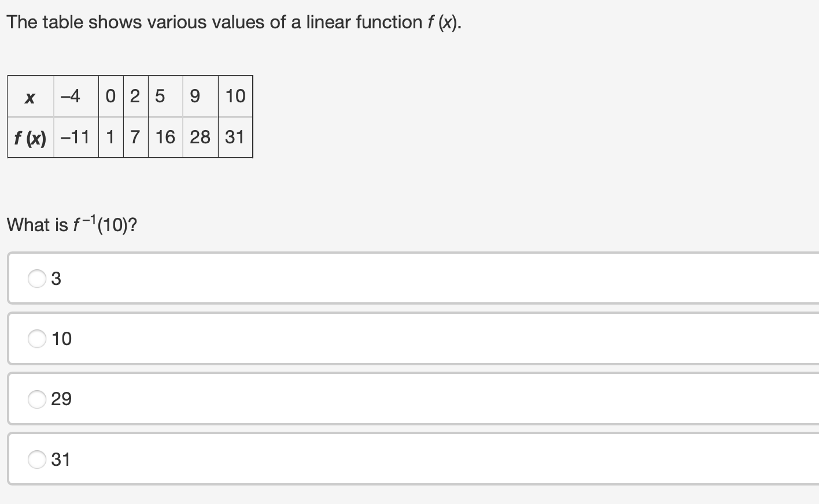Click the answer row containing 3
The width and height of the screenshot is (819, 504).
point(231,279)
